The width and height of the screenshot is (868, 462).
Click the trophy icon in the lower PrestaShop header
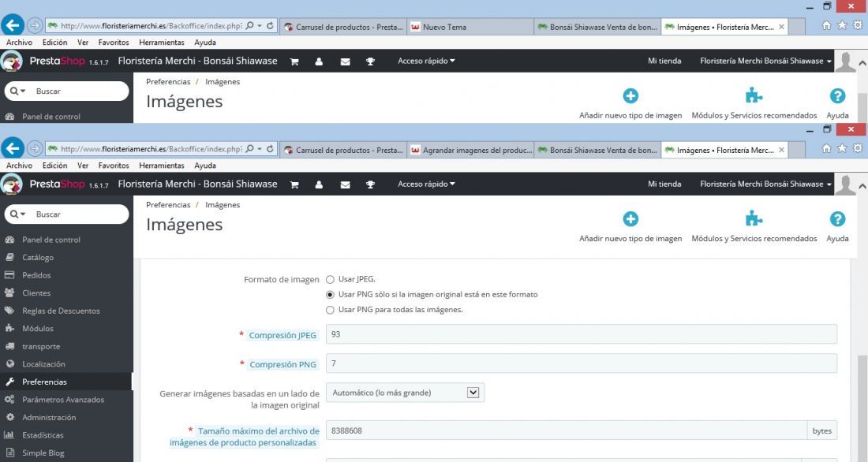point(370,184)
